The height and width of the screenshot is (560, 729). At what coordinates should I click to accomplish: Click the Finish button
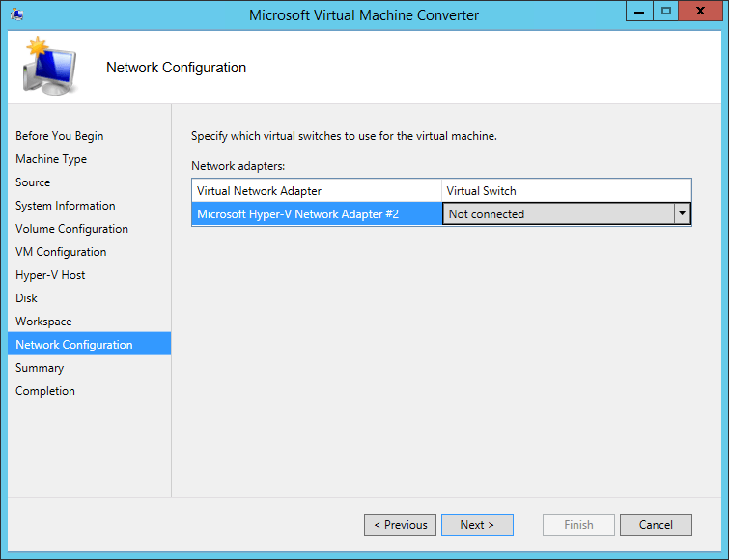point(578,524)
